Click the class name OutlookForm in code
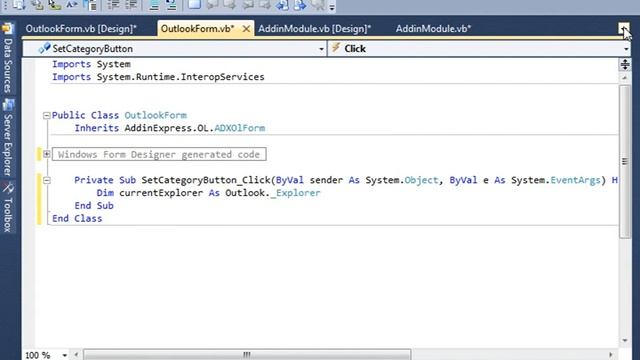This screenshot has width=640, height=360. [156, 116]
